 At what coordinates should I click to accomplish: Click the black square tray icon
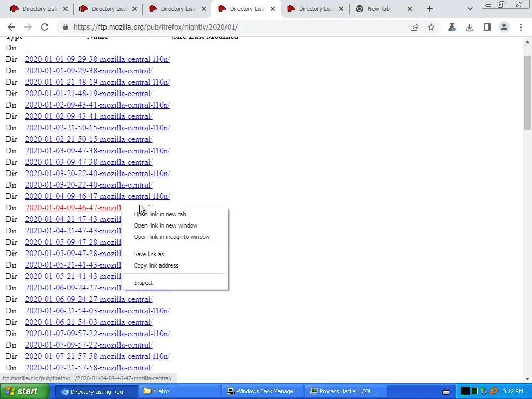tap(465, 392)
